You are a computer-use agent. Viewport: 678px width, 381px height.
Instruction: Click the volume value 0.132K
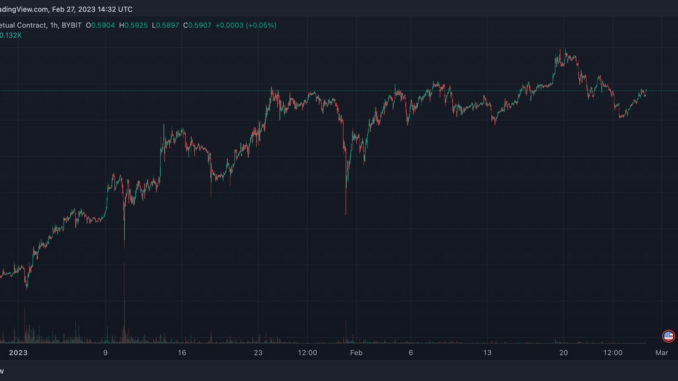click(x=10, y=35)
